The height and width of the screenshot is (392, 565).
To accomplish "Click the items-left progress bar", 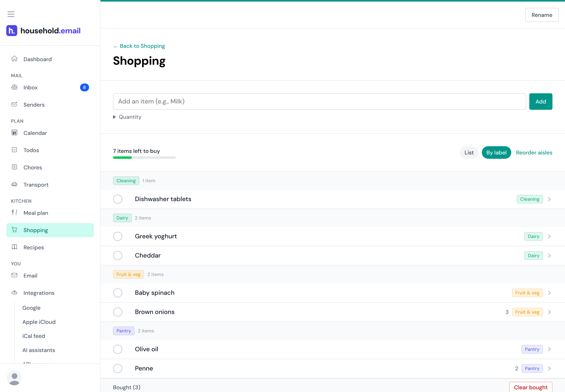I will [x=144, y=158].
